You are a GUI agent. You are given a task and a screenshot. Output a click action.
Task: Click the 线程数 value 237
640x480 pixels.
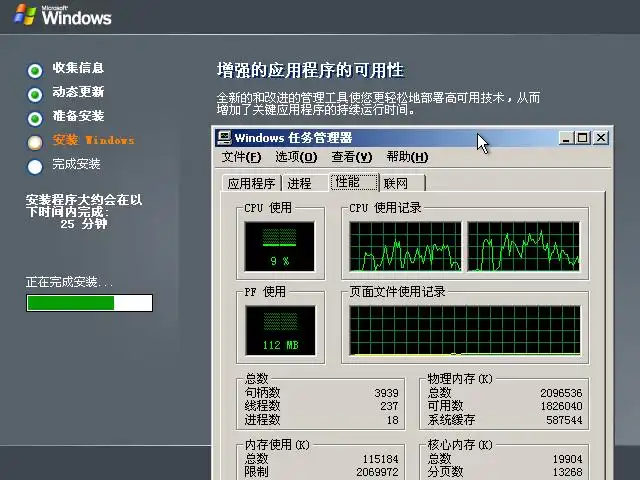(389, 406)
